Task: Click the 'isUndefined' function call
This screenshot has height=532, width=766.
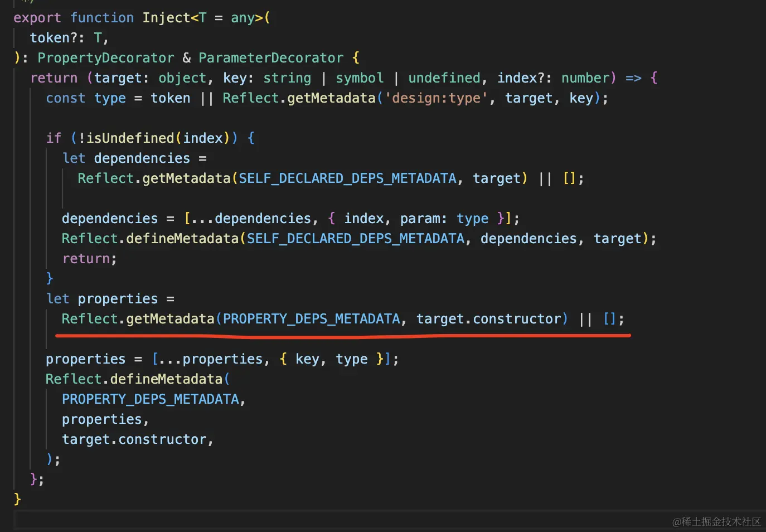Action: pos(130,138)
